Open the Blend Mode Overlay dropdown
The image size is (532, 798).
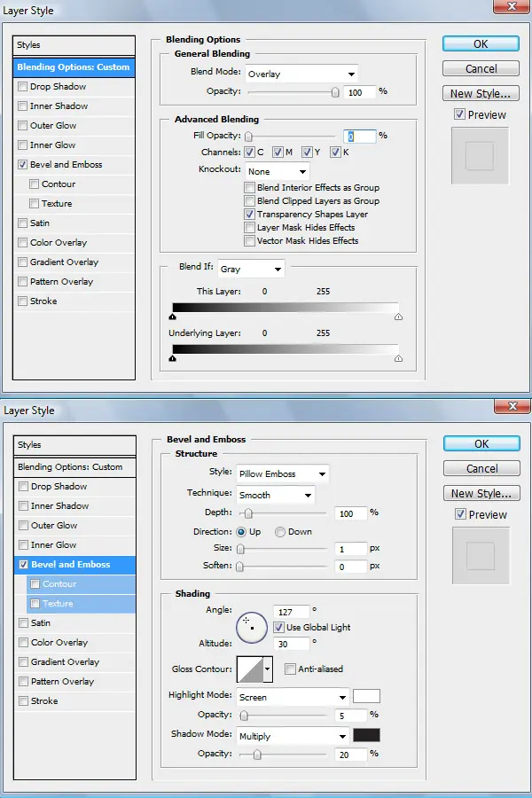301,74
